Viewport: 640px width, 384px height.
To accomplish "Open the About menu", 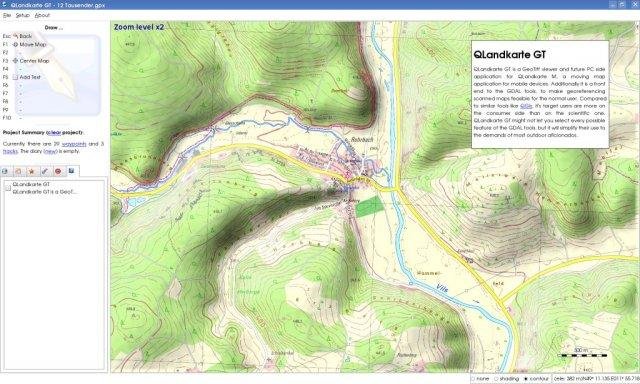I will (x=42, y=15).
